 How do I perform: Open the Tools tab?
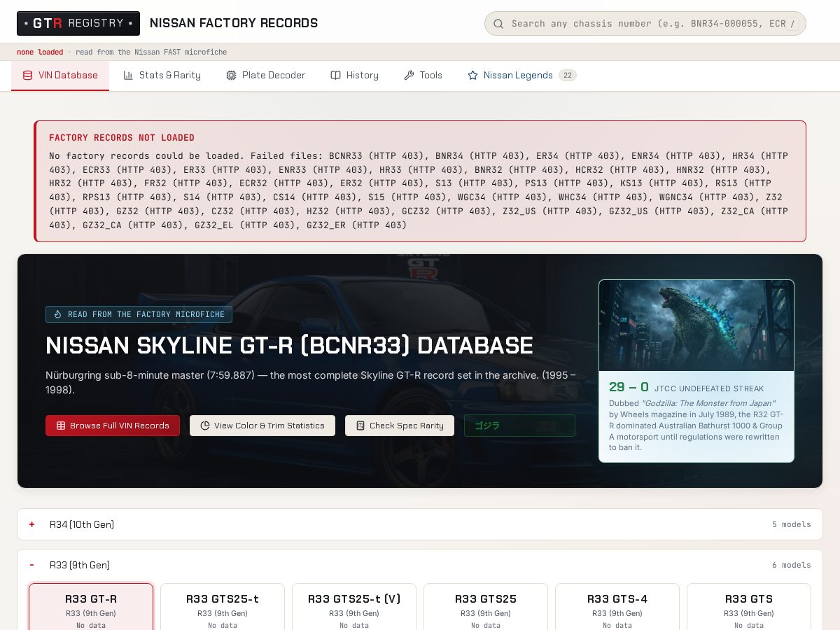click(423, 76)
